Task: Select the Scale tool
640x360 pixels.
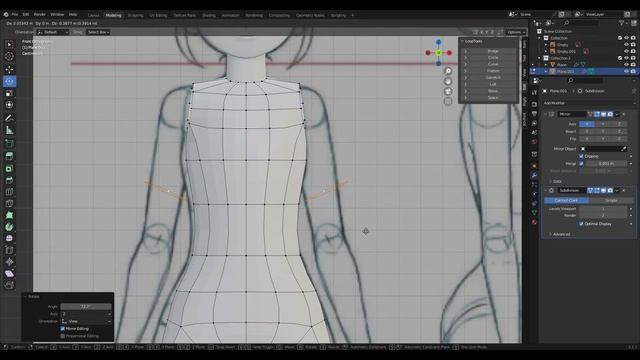Action: pos(9,93)
